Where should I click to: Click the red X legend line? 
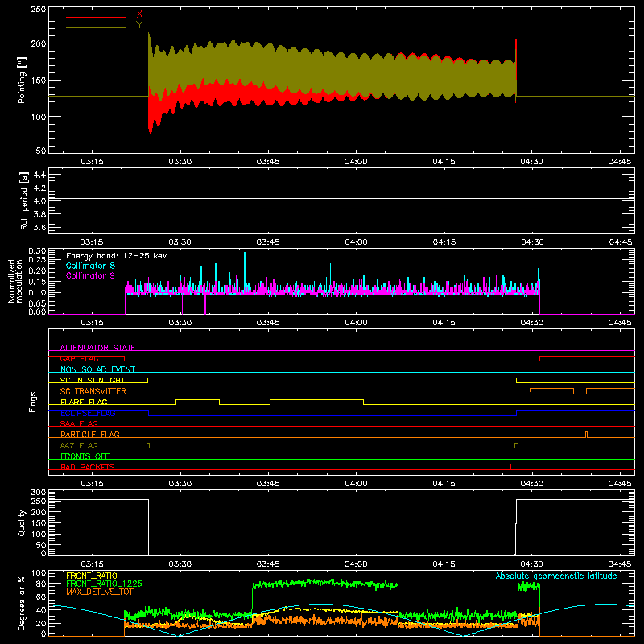coord(96,17)
